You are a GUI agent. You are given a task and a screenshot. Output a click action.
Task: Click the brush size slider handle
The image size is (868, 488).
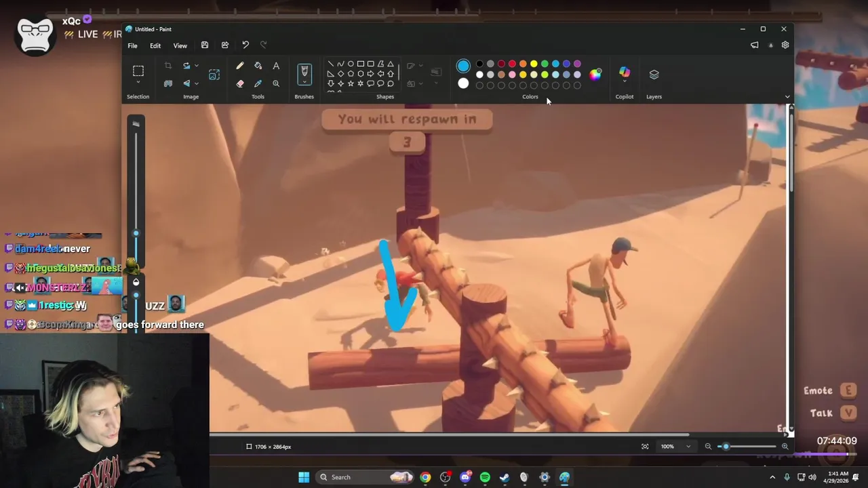click(x=136, y=233)
